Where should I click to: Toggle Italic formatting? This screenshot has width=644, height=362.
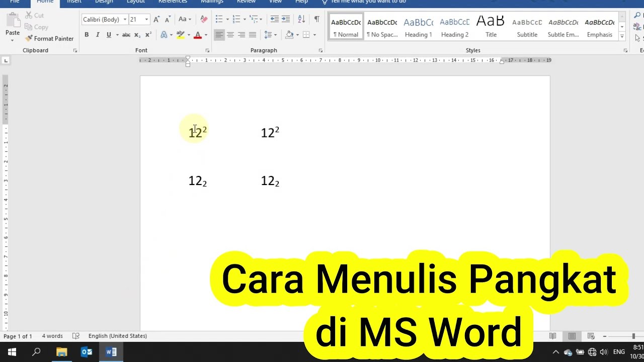[98, 35]
